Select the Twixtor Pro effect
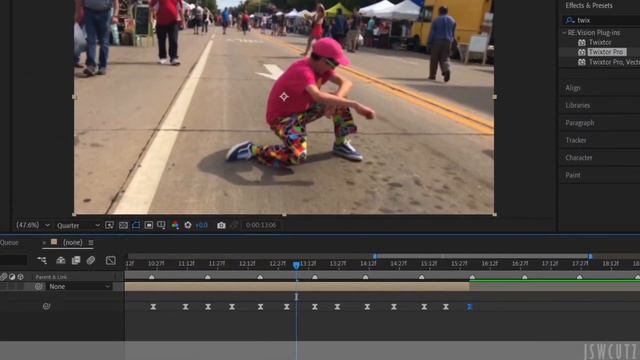 (606, 52)
